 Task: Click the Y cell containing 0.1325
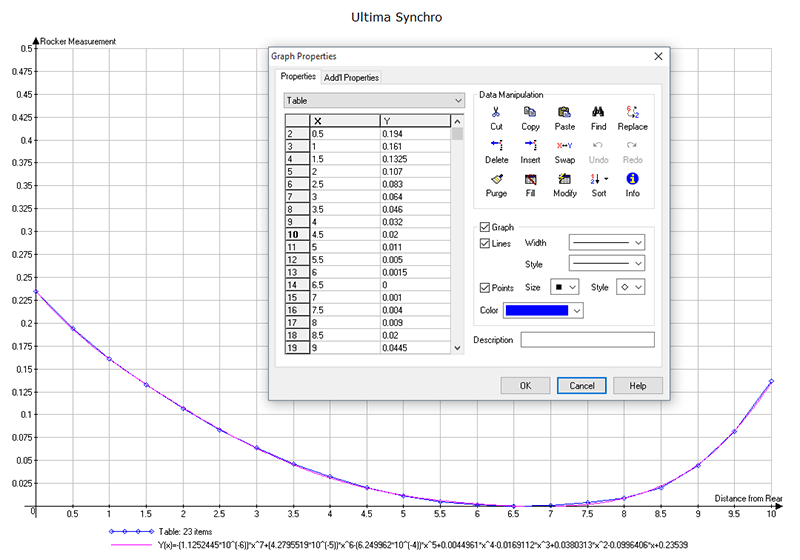[x=415, y=159]
